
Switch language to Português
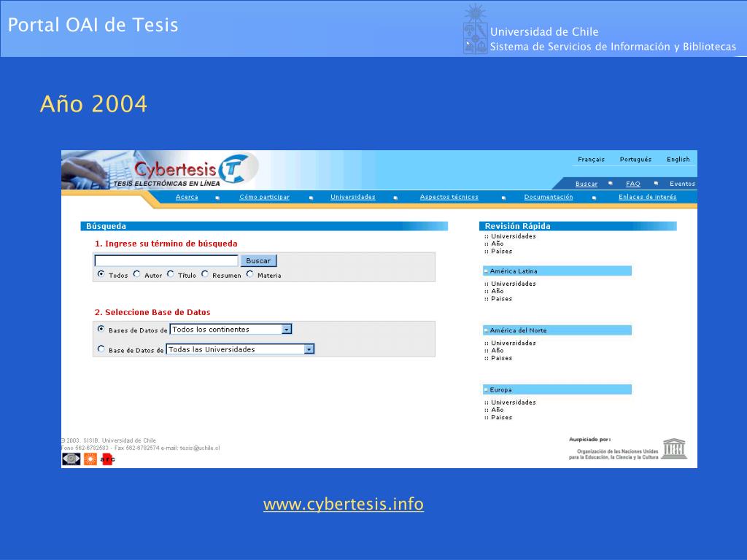(635, 160)
